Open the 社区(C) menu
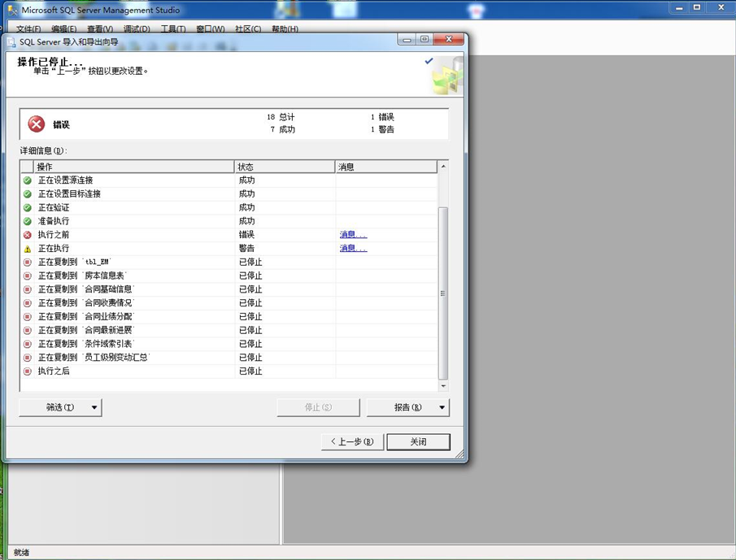 coord(248,29)
